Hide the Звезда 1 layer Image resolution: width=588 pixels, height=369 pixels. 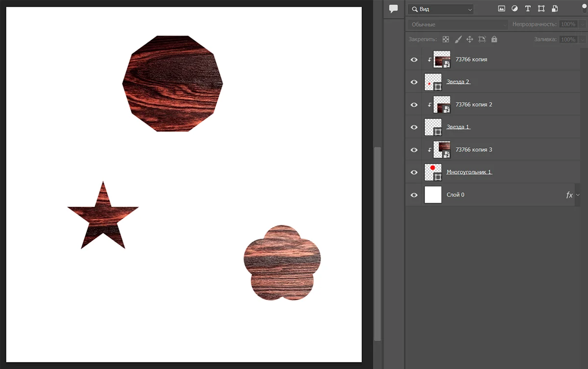414,127
